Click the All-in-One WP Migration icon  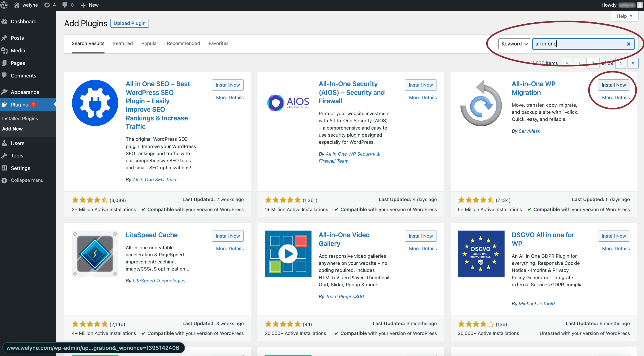(481, 103)
